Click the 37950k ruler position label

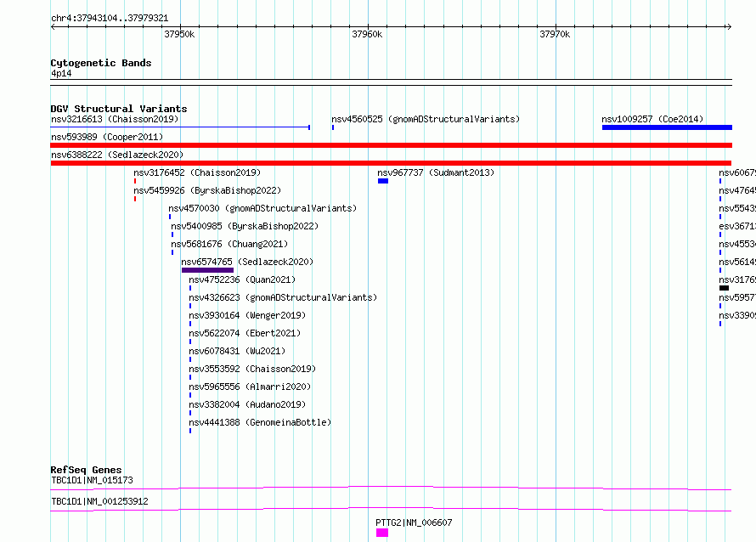point(179,34)
